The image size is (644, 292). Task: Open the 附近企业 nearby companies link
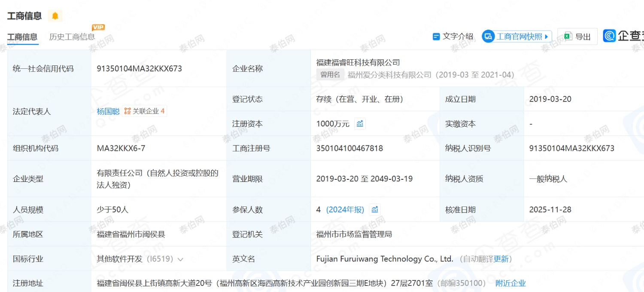(x=510, y=283)
